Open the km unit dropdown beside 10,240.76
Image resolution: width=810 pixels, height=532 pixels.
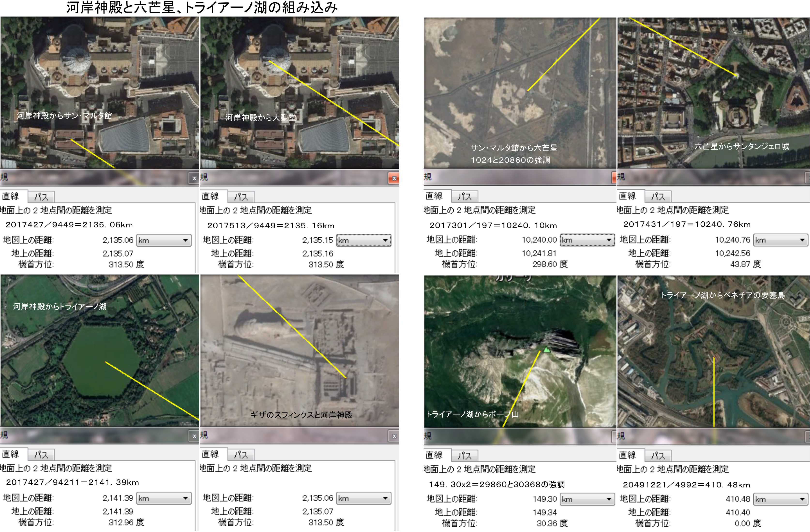pos(780,240)
